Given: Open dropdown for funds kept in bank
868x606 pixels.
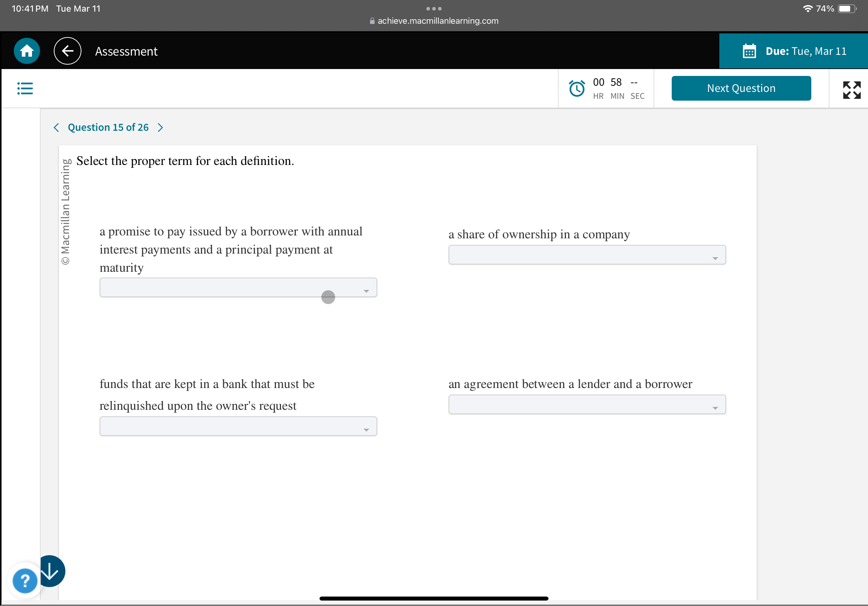Looking at the screenshot, I should tap(238, 426).
